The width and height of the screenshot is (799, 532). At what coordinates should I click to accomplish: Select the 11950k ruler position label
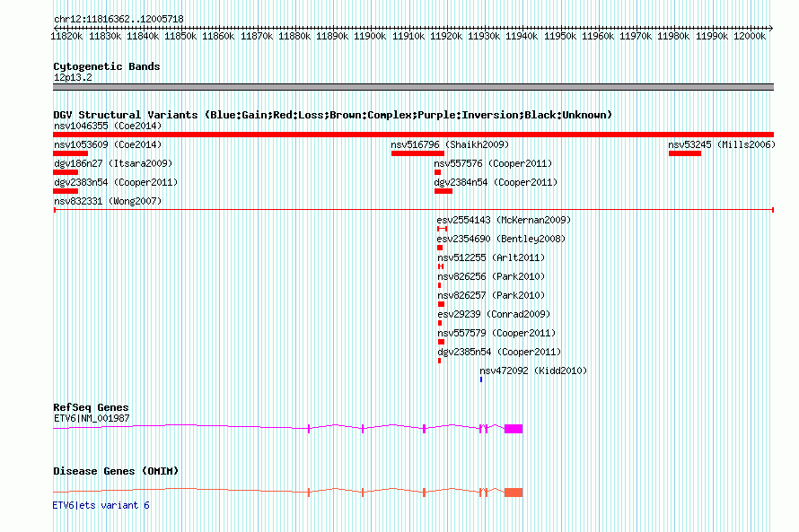560,36
